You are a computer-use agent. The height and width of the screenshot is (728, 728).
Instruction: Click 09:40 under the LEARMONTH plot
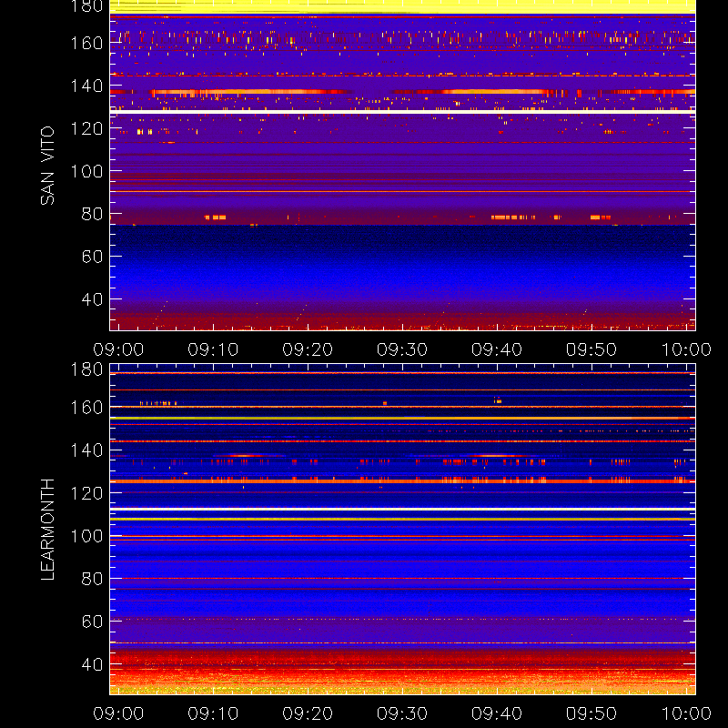click(497, 713)
